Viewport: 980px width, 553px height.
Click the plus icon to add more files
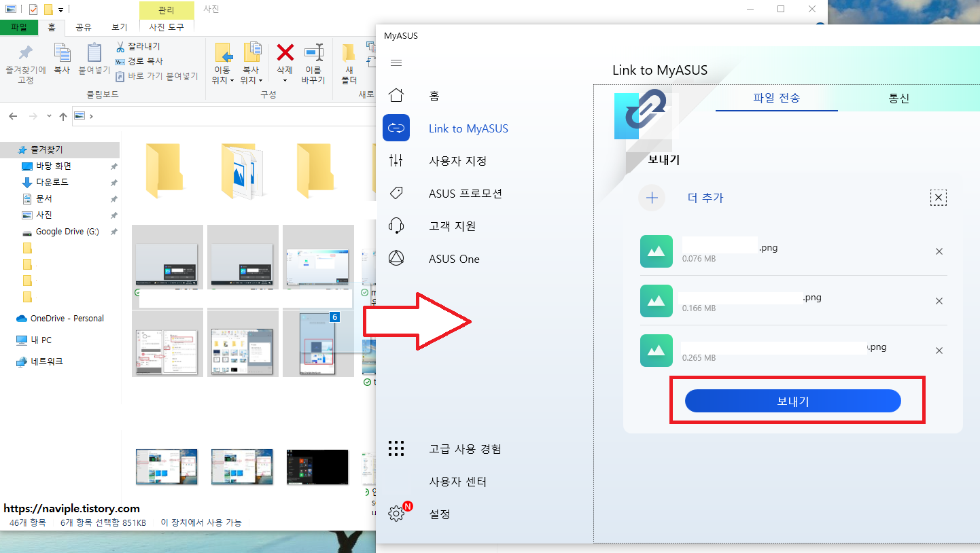652,198
